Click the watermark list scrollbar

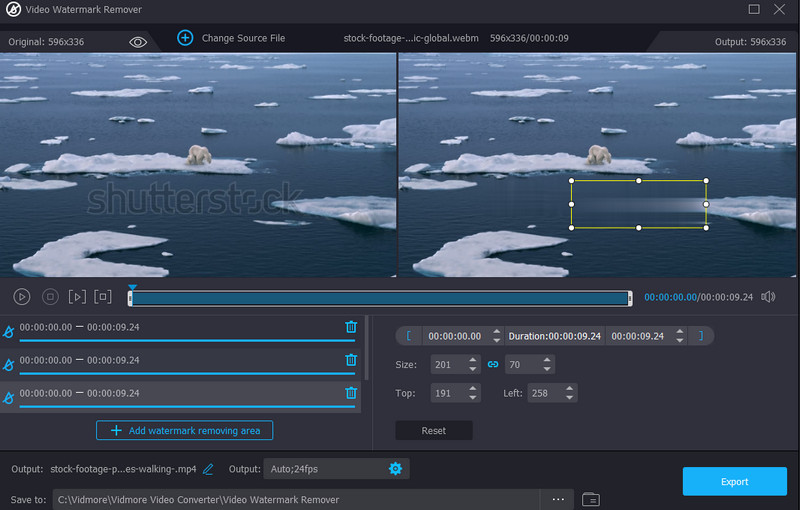(366, 348)
